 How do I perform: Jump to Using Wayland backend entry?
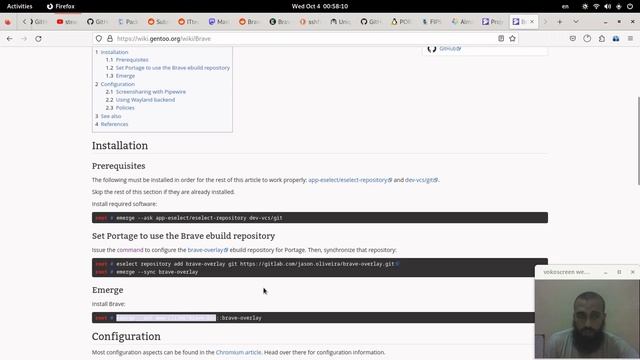(145, 100)
